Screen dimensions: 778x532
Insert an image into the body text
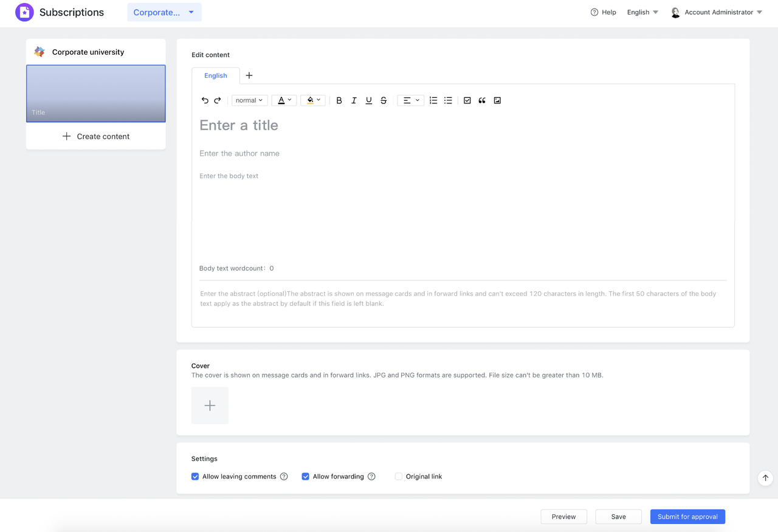click(497, 100)
